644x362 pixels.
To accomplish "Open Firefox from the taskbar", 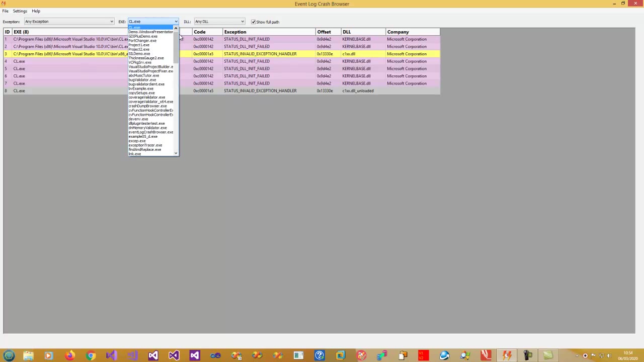I will 69,355.
